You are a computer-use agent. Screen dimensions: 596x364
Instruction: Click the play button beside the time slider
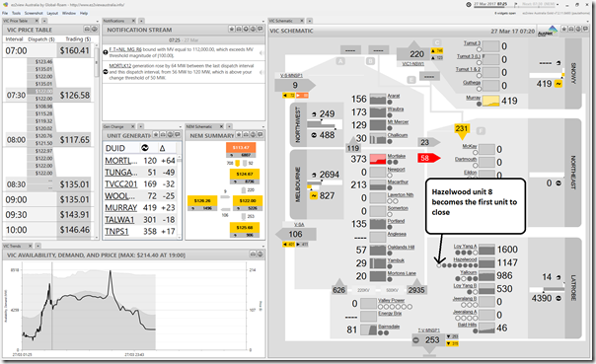click(516, 5)
